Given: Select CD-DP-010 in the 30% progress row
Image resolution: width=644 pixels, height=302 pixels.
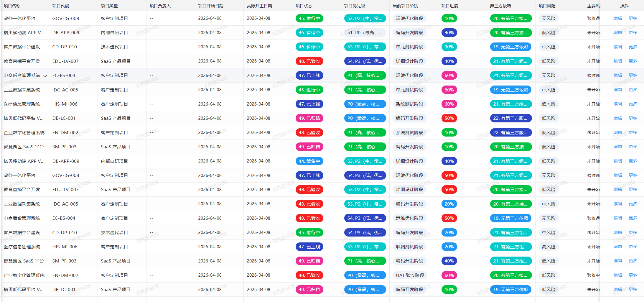Looking at the screenshot, I should click(x=65, y=47).
